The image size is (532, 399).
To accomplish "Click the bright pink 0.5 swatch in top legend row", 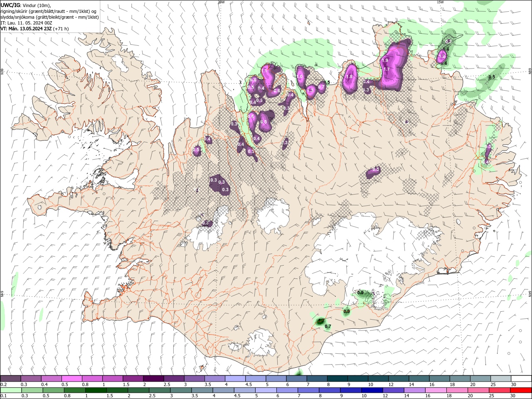I will coord(71,379).
